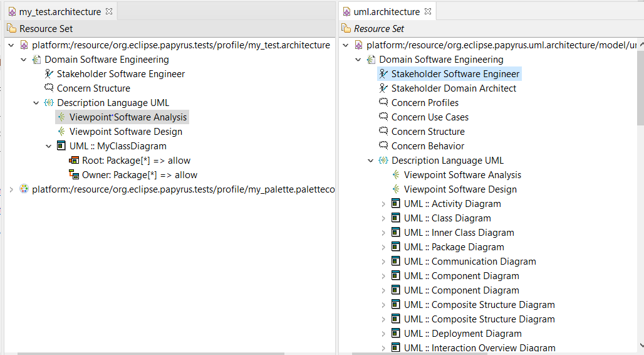
Task: Click the uml.architecture resource file icon
Action: click(358, 45)
